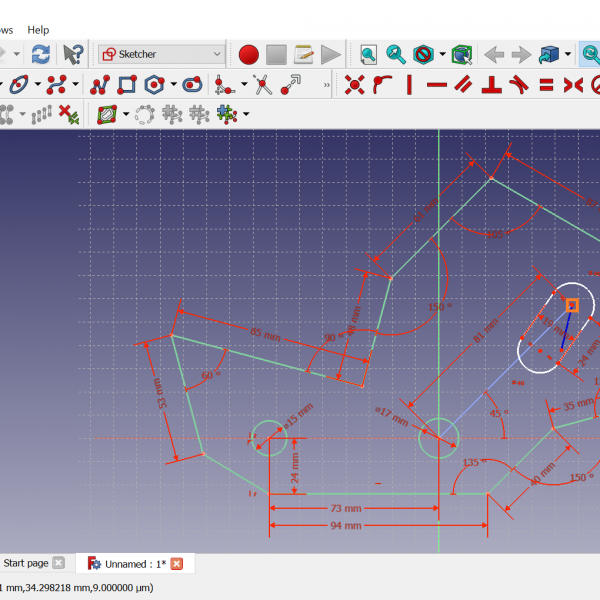Select the orange point on the slot
The height and width of the screenshot is (600, 600).
coord(571,305)
